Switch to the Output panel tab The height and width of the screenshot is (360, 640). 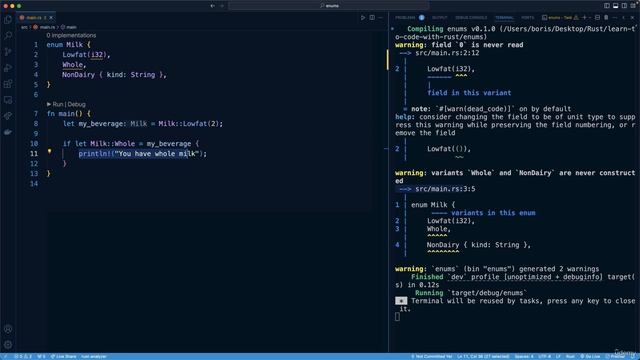coord(440,18)
